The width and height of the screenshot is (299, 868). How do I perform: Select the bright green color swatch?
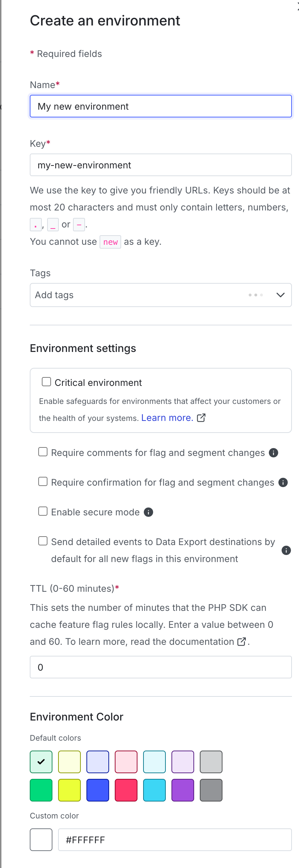pos(41,790)
